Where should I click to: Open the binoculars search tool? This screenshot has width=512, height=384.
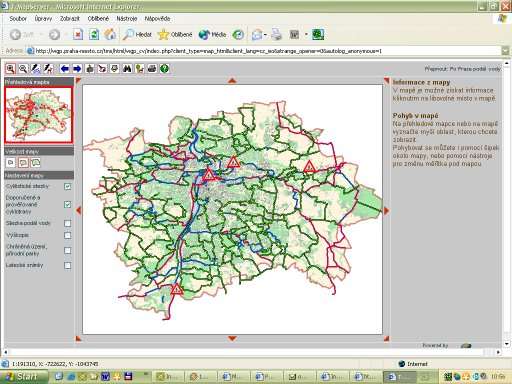click(127, 69)
